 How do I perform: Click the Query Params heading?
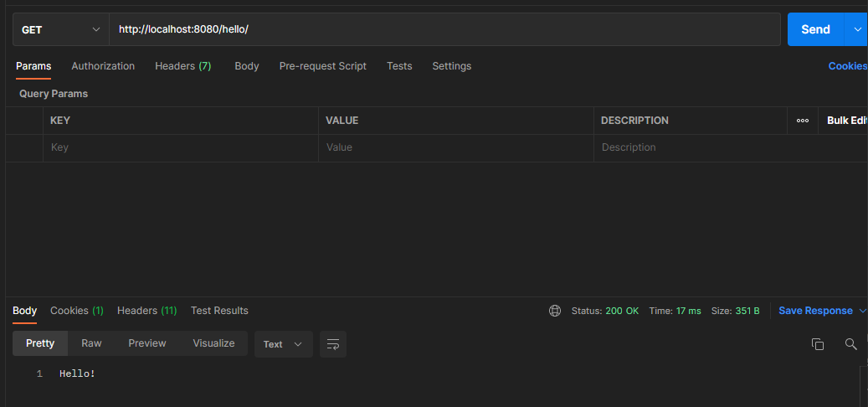point(54,94)
